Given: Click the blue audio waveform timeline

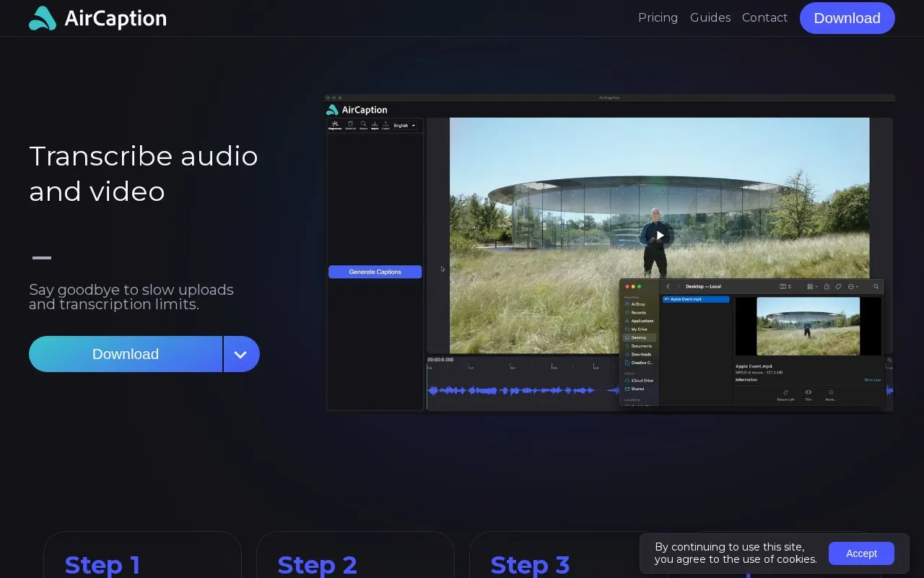Looking at the screenshot, I should pyautogui.click(x=523, y=391).
